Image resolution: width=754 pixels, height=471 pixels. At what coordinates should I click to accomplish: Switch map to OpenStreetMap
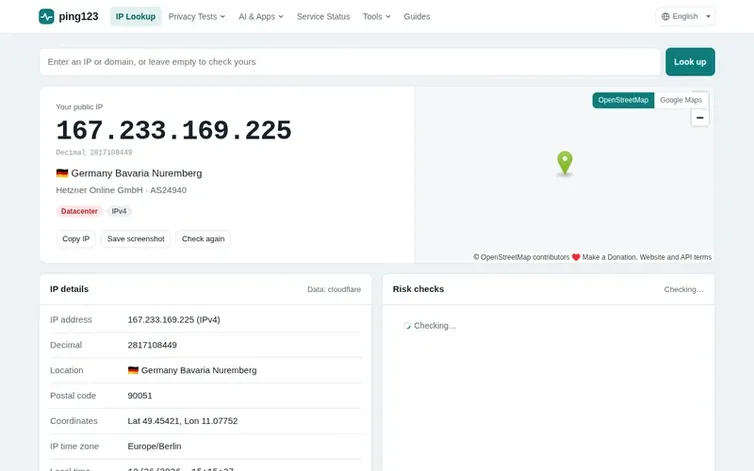pyautogui.click(x=623, y=100)
